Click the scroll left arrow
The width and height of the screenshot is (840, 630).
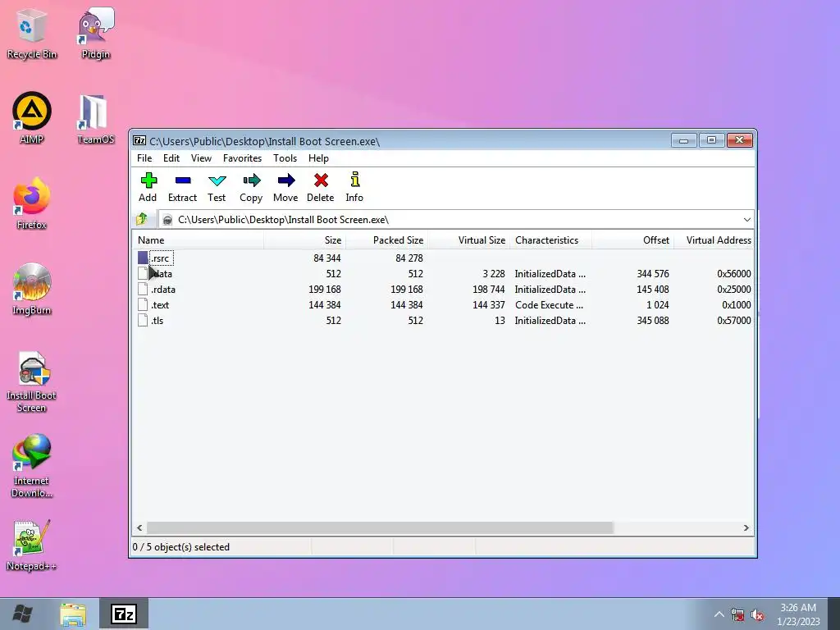click(139, 527)
